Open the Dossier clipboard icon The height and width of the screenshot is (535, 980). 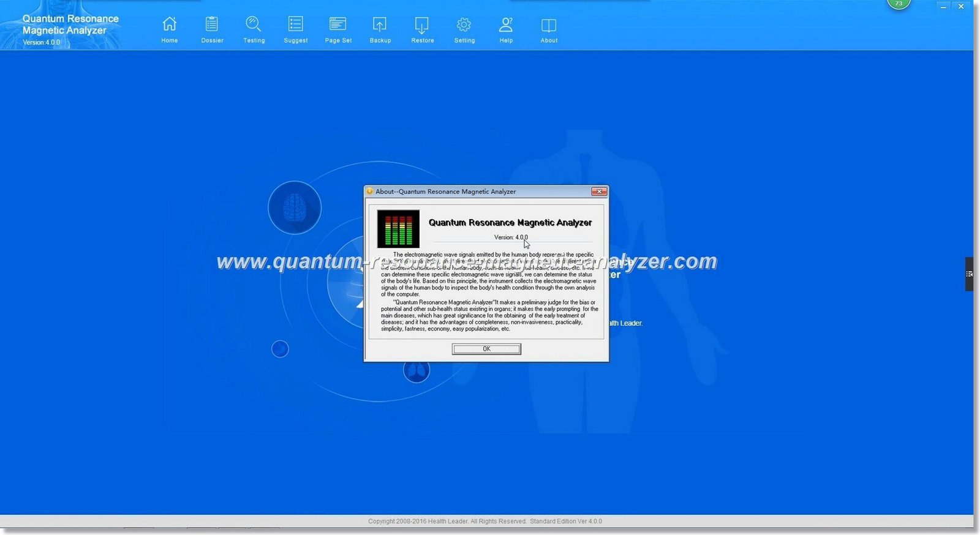212,29
